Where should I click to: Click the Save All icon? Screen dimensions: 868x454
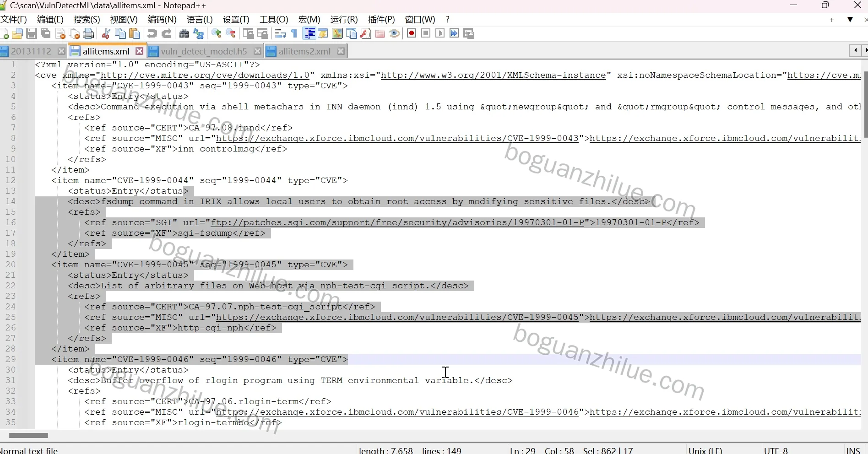point(46,33)
